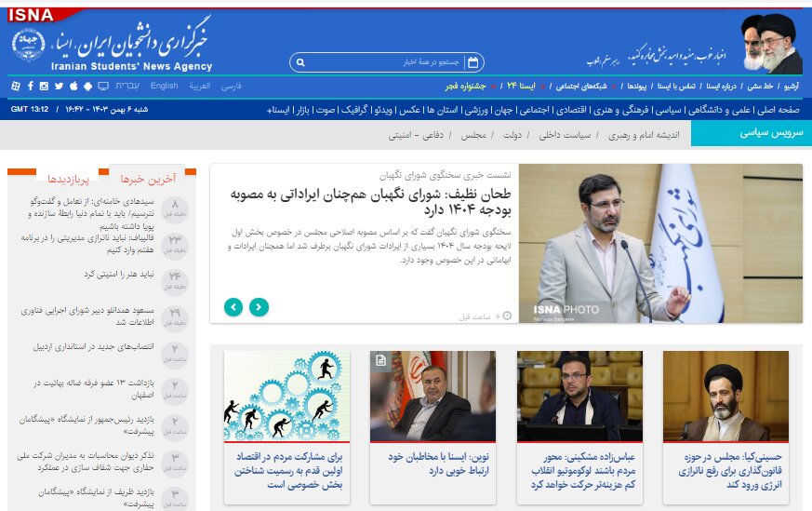Image resolution: width=812 pixels, height=511 pixels.
Task: Open ISNA's Facebook page icon
Action: click(x=31, y=86)
